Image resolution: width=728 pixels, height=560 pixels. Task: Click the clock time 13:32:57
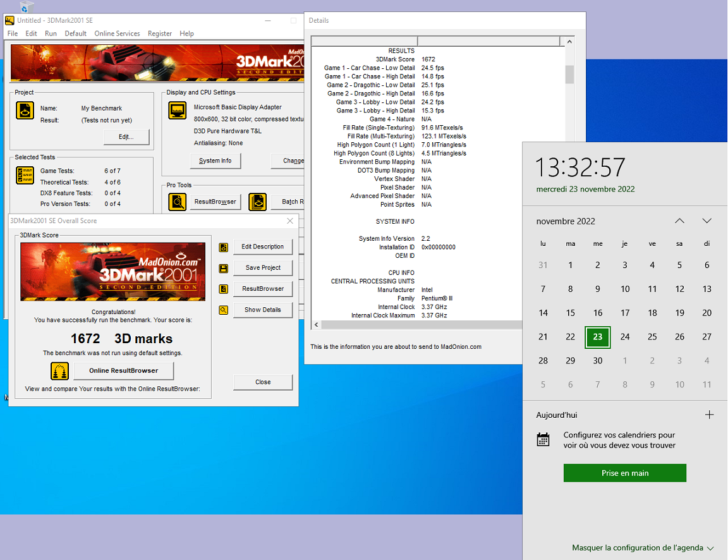click(580, 167)
